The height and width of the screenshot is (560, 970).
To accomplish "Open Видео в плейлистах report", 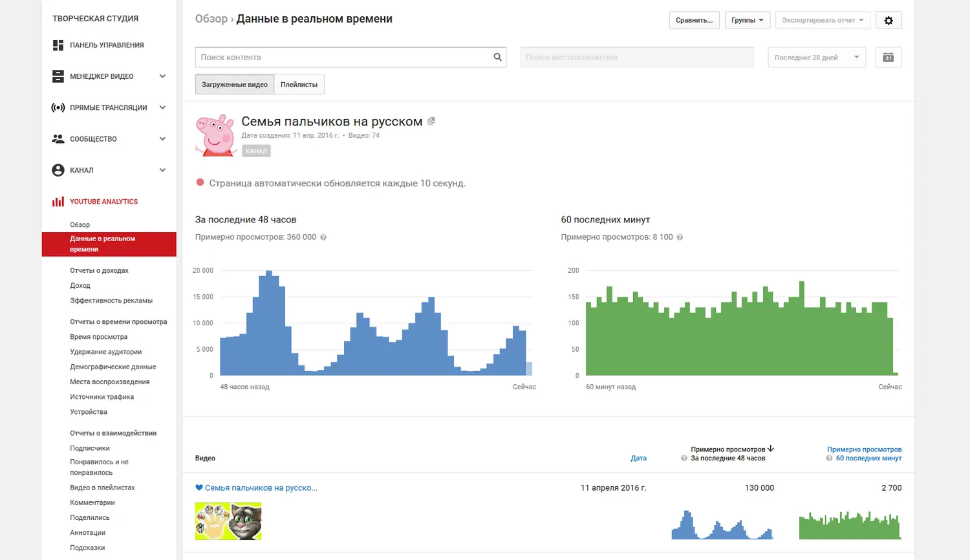I will 103,488.
